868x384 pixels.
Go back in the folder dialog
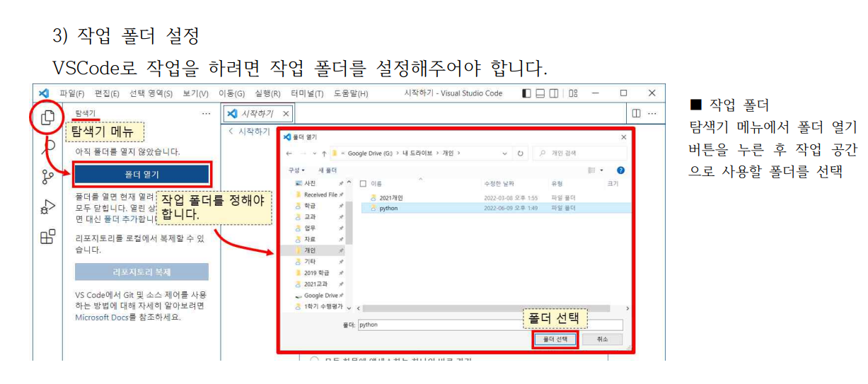point(289,153)
